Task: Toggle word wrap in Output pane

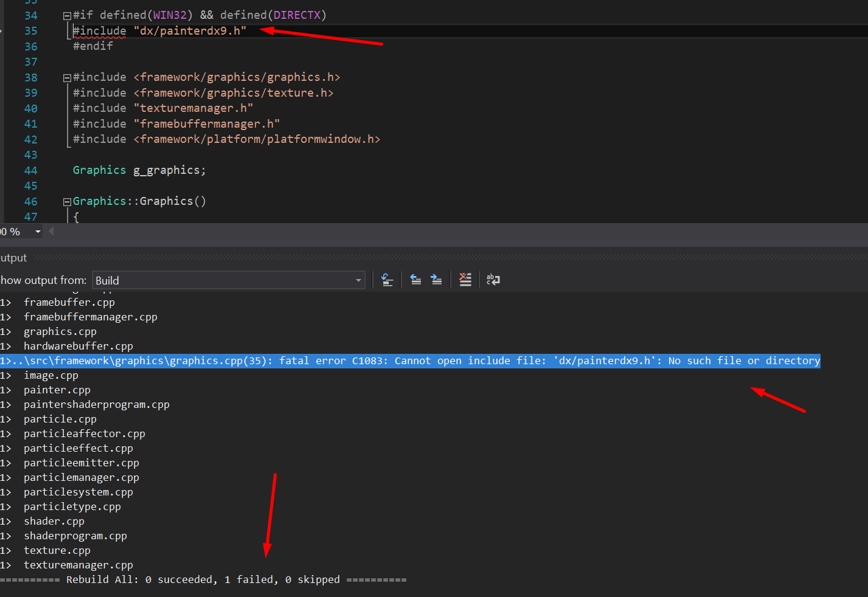Action: [x=493, y=280]
